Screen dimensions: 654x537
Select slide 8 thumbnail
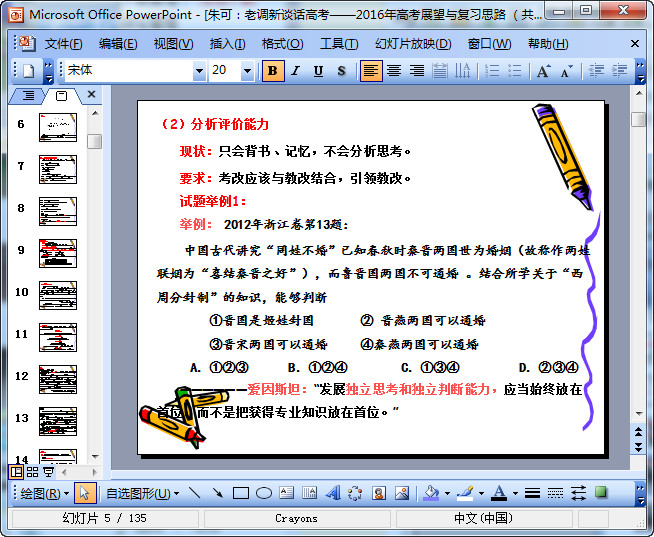pyautogui.click(x=58, y=211)
